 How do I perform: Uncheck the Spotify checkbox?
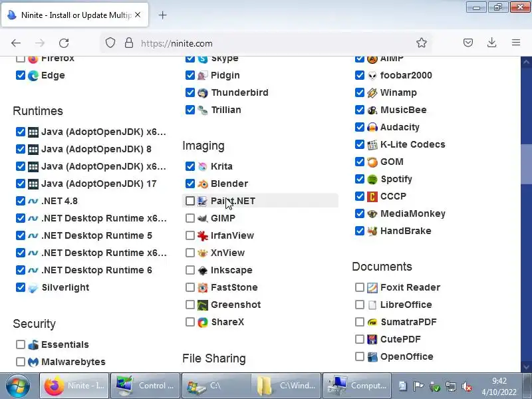(360, 179)
